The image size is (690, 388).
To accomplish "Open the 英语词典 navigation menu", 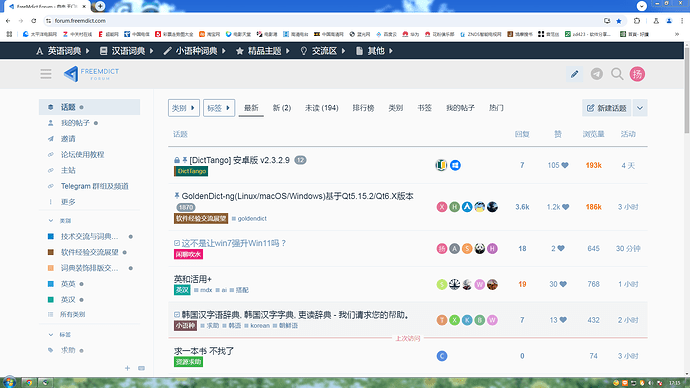I will click(x=63, y=51).
